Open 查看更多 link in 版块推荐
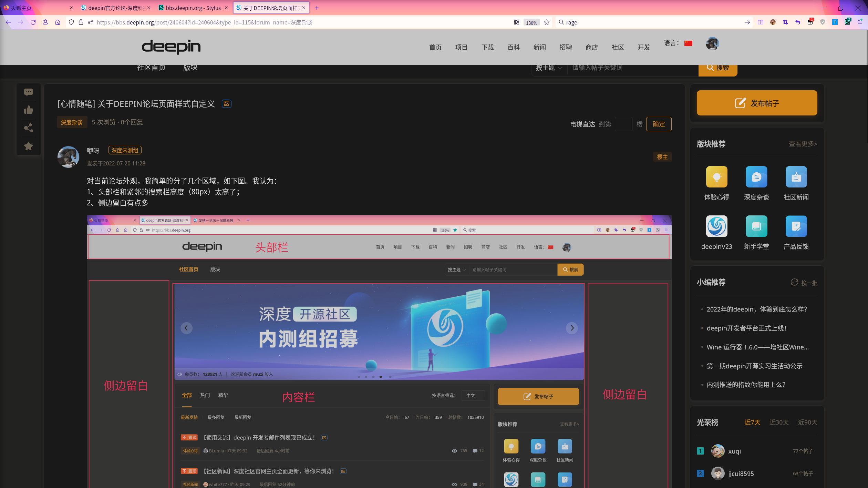Image resolution: width=868 pixels, height=488 pixels. 803,144
